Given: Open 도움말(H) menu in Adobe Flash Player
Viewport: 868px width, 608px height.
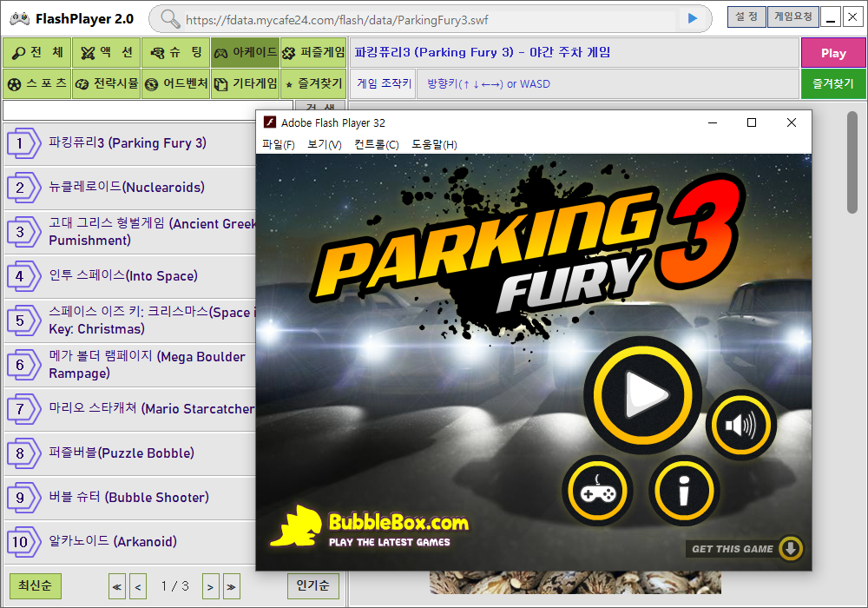Looking at the screenshot, I should click(x=435, y=144).
